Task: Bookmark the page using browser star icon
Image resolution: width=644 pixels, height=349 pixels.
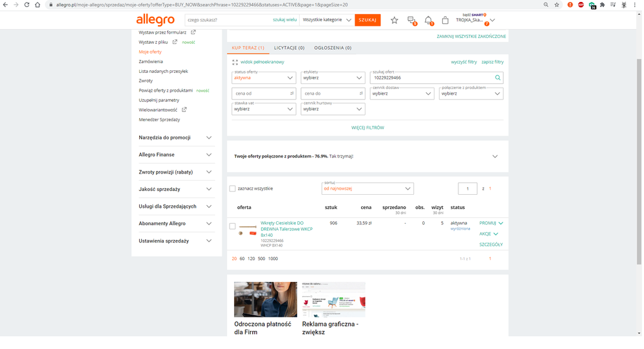Action: (556, 5)
